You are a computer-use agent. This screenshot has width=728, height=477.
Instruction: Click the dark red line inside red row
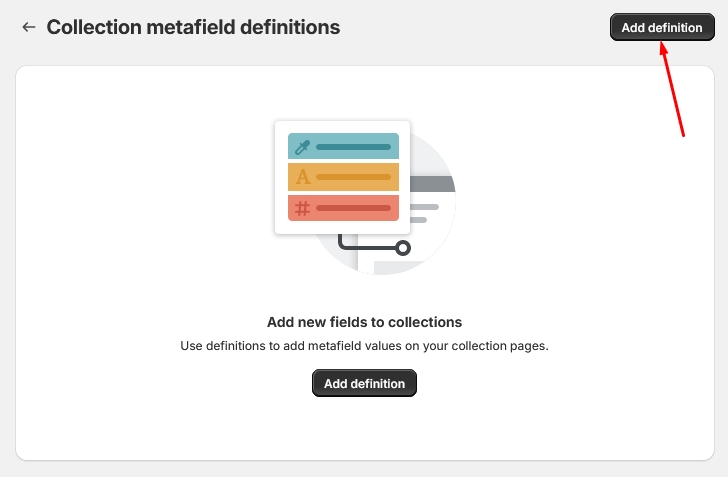pos(353,208)
